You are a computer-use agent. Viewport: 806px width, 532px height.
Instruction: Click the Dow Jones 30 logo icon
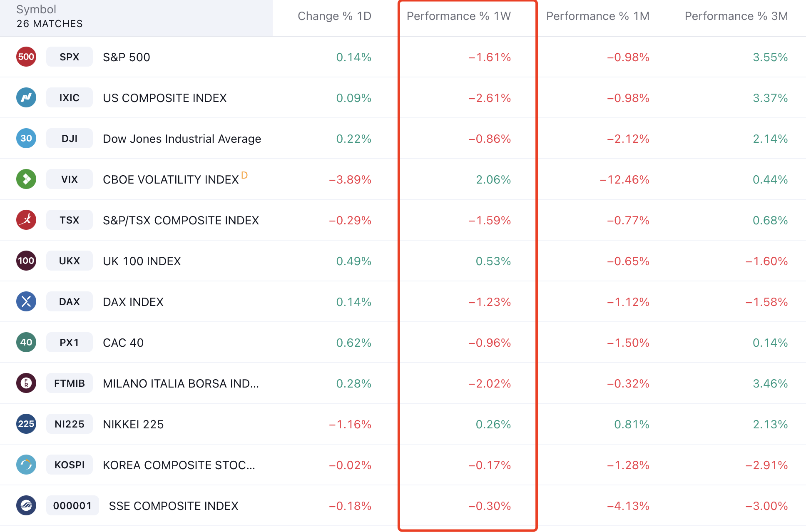coord(26,138)
